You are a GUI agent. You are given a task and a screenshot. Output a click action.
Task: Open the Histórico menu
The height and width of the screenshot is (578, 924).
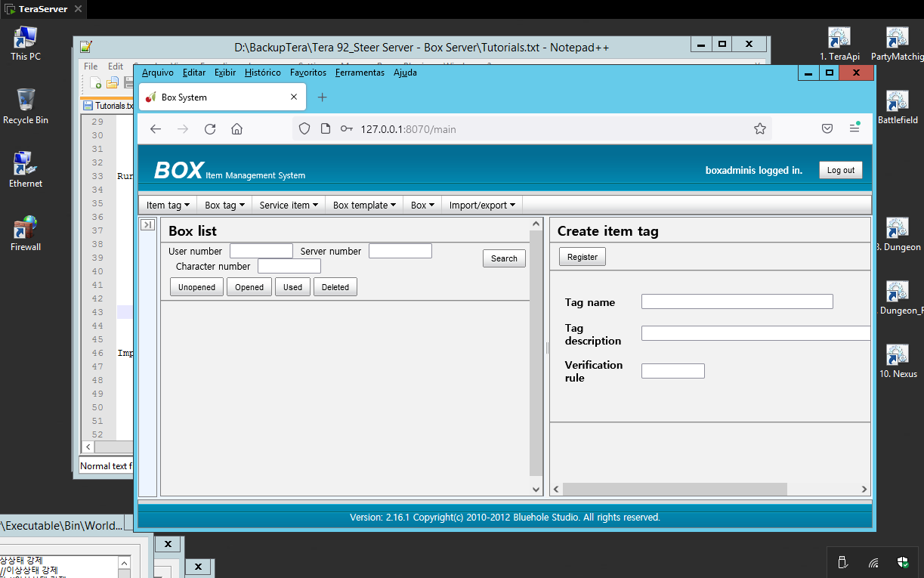click(263, 73)
